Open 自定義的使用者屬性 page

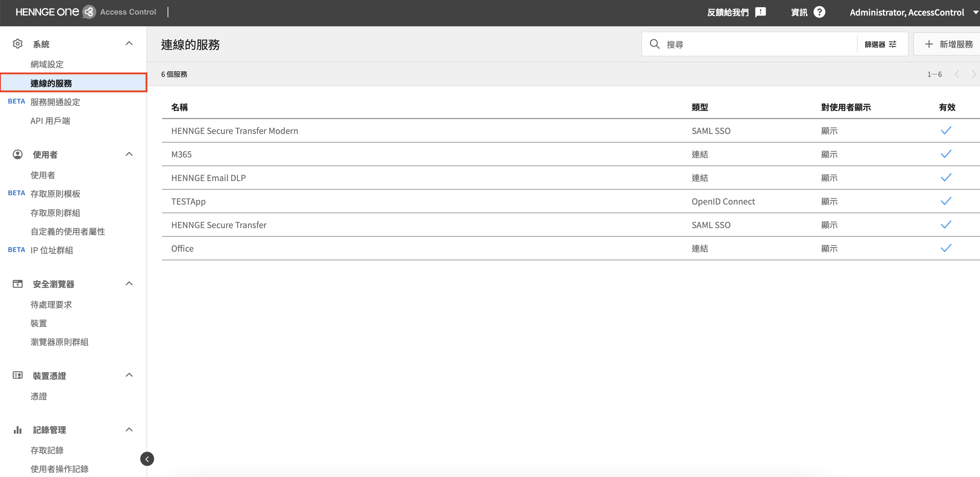tap(68, 231)
